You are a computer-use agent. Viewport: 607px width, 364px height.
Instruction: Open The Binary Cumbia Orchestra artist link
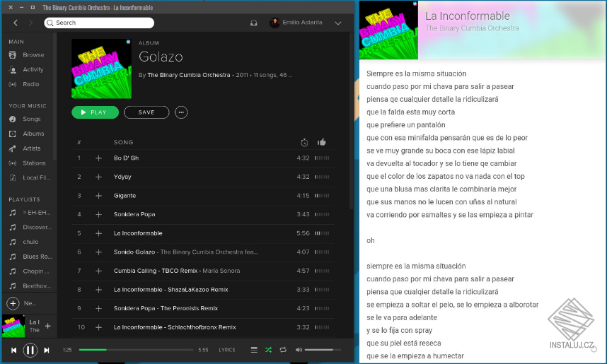click(188, 75)
